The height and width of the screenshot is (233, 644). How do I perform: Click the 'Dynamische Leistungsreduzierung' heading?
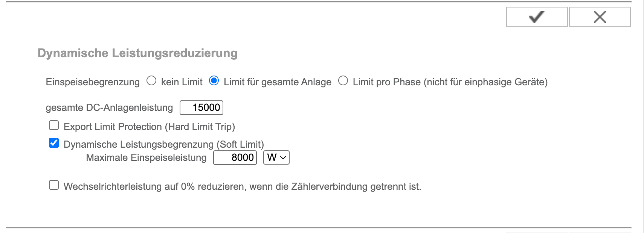pos(137,53)
